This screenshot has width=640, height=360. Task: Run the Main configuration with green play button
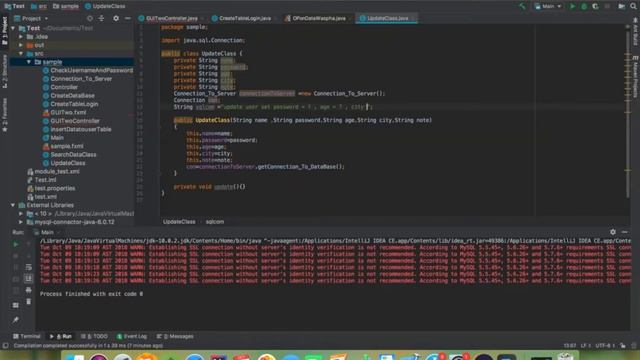click(x=572, y=6)
